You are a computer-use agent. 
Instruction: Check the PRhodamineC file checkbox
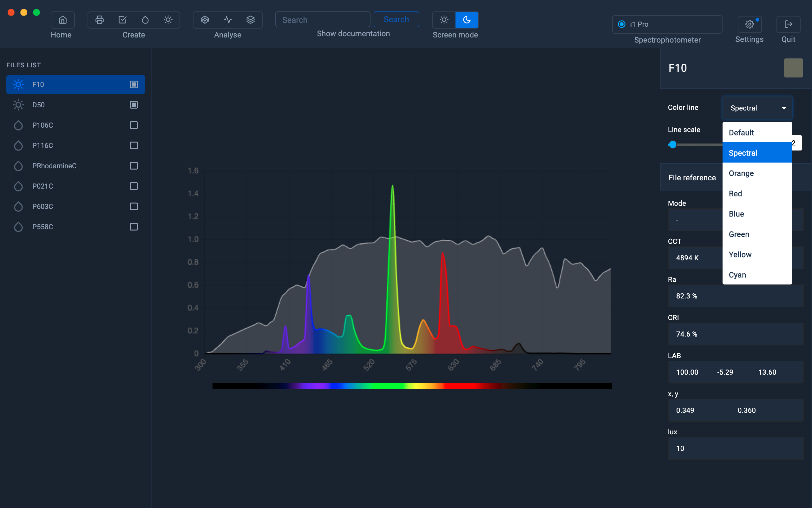(134, 166)
